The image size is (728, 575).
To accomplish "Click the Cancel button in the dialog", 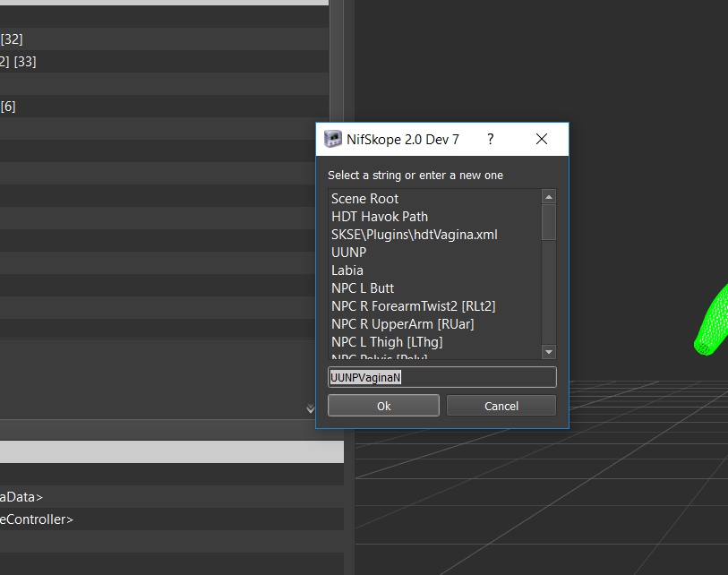I will click(501, 406).
